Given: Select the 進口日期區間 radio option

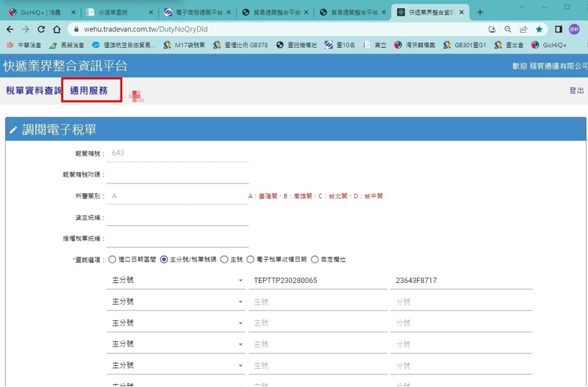Looking at the screenshot, I should [112, 260].
